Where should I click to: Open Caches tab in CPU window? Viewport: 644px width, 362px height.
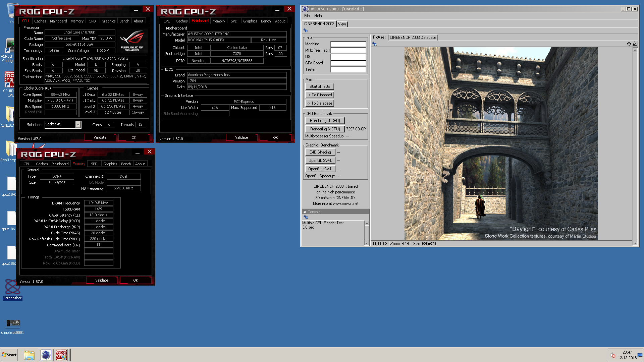coord(40,21)
